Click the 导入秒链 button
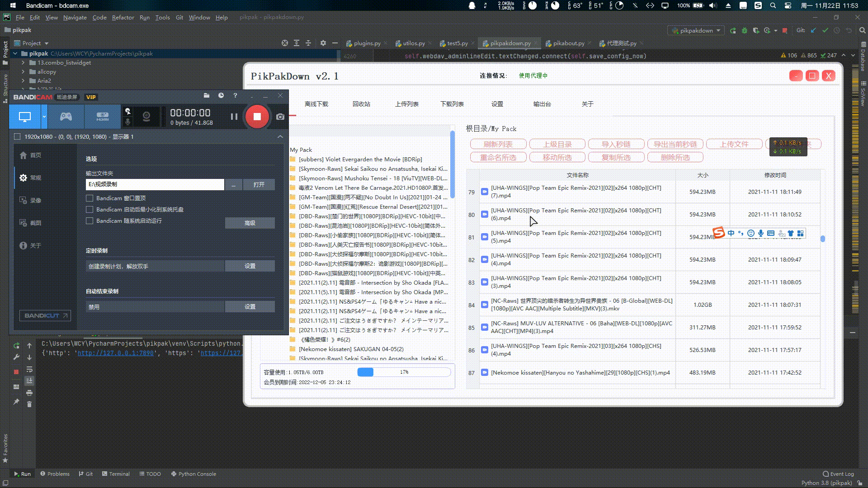Viewport: 868px width, 488px height. coord(616,144)
